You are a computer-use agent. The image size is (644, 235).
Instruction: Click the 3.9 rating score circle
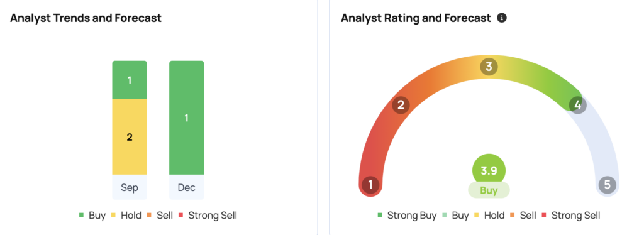click(x=489, y=170)
